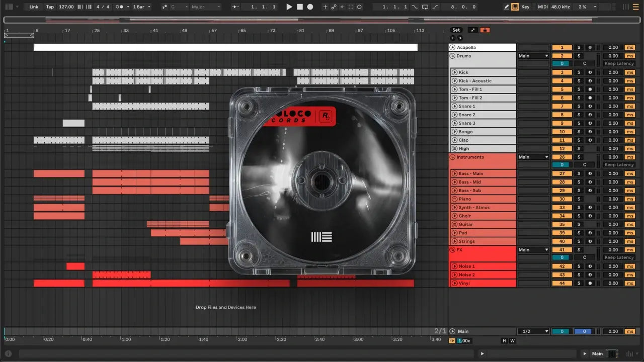This screenshot has width=644, height=362.
Task: Open Drums group output Main dropdown
Action: 533,56
